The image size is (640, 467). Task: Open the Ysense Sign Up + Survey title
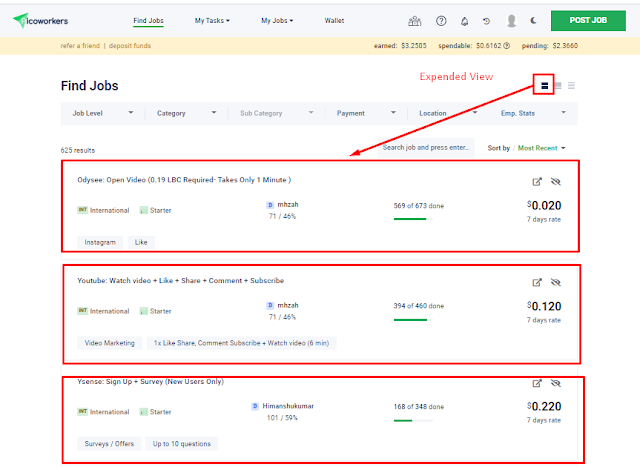pyautogui.click(x=150, y=382)
